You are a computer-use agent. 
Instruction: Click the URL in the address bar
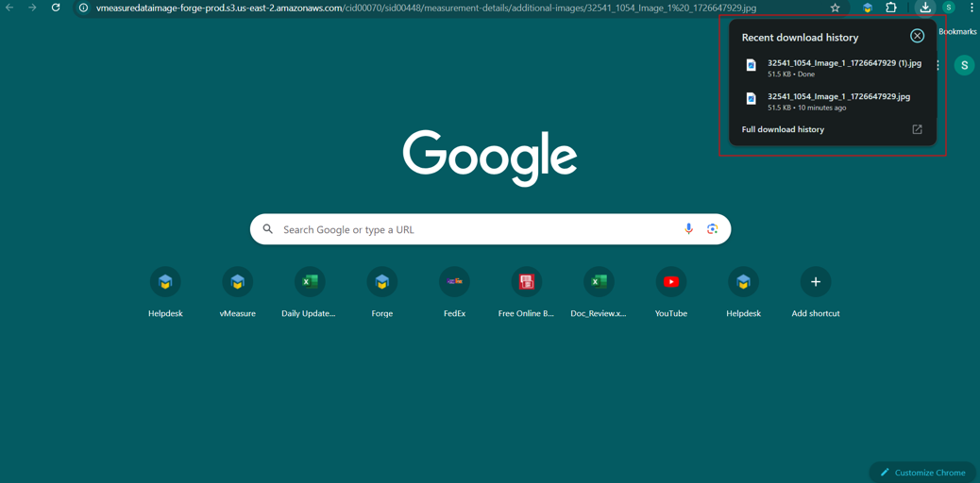(426, 8)
